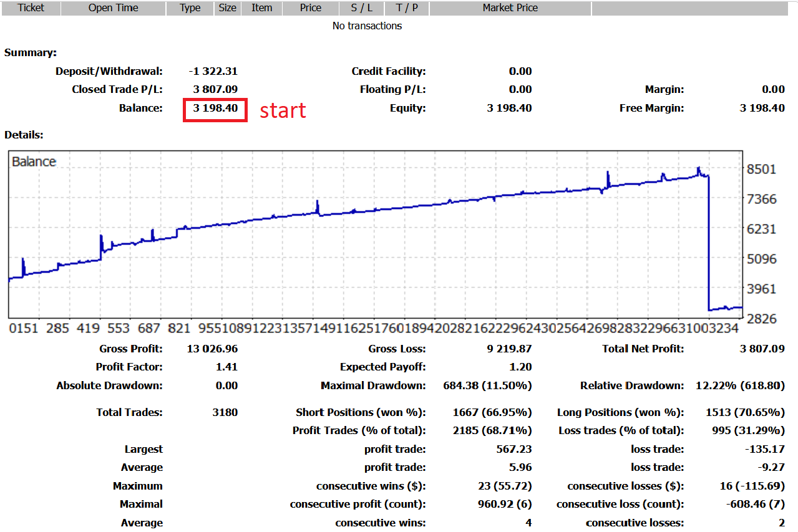
Task: Click the Balance: label in Summary
Action: point(141,109)
